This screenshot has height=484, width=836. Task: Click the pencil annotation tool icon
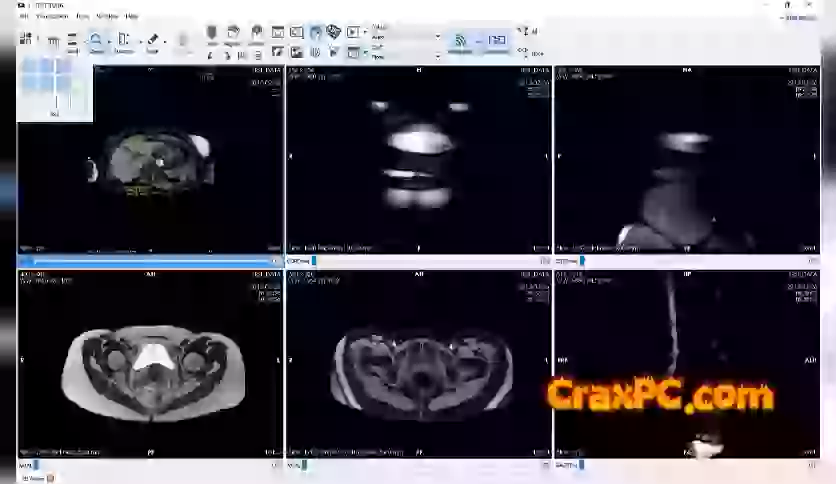pos(152,41)
